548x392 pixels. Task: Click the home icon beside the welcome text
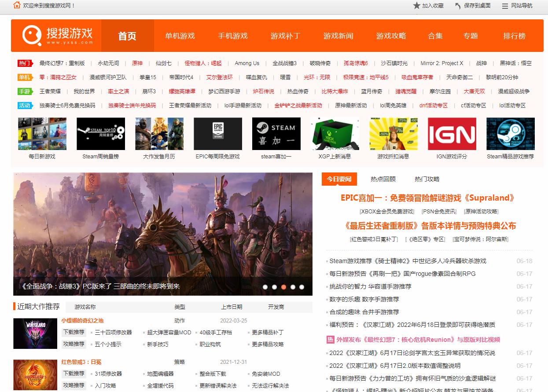pyautogui.click(x=17, y=5)
